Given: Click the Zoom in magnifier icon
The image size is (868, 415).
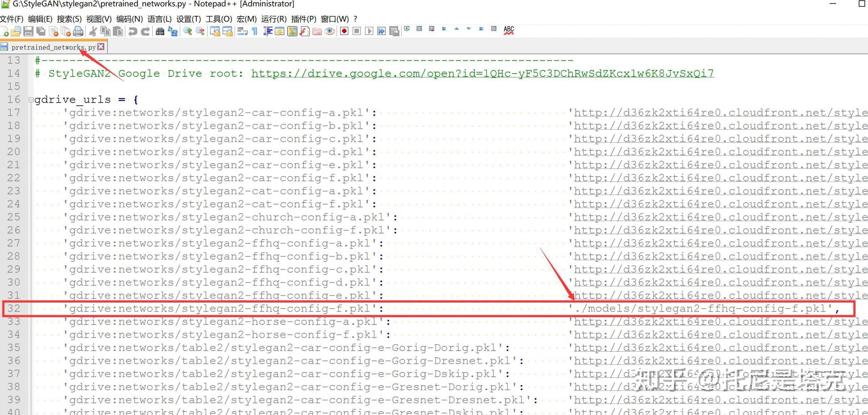Looking at the screenshot, I should pyautogui.click(x=187, y=32).
